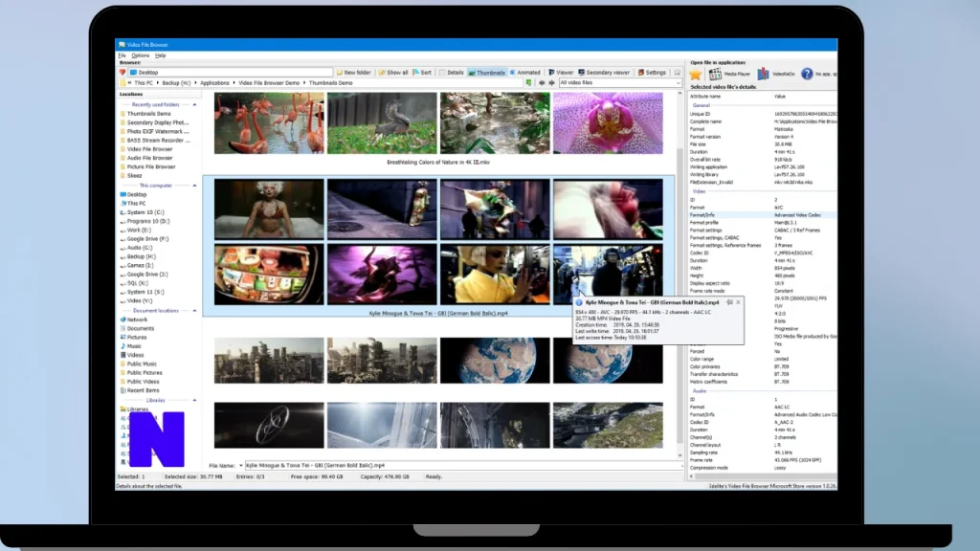
Task: Click the Desktop location field
Action: [x=230, y=73]
